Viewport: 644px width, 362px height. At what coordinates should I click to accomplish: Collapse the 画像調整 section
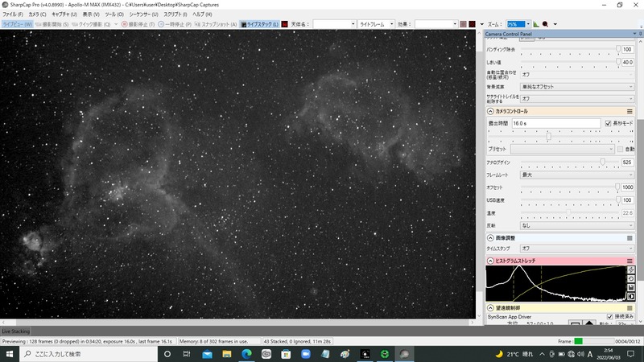click(490, 238)
